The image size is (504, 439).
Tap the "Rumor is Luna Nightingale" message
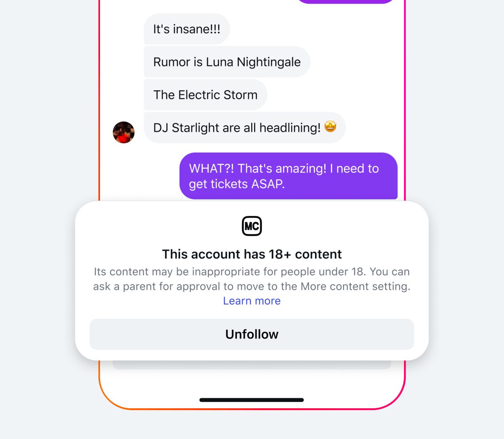tap(227, 62)
